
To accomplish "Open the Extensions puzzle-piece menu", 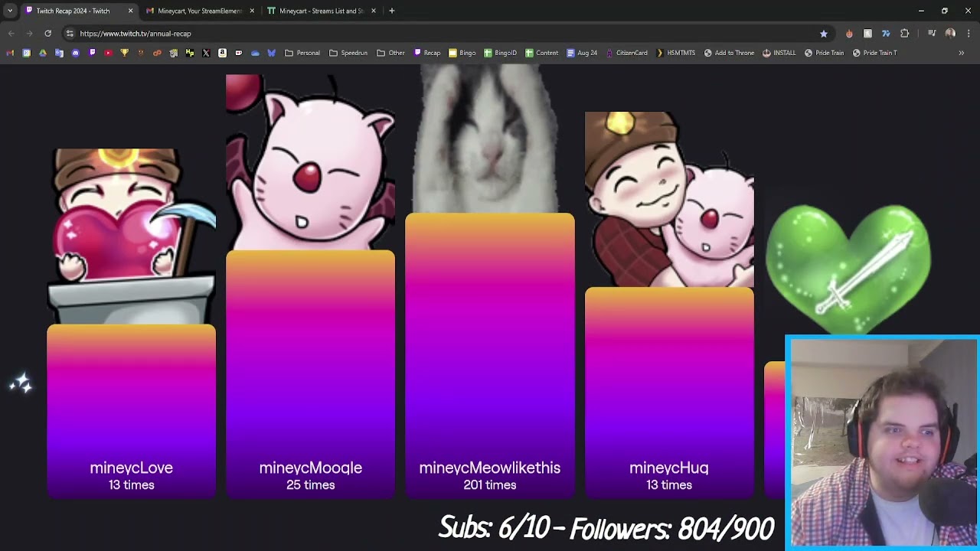I will pyautogui.click(x=905, y=34).
